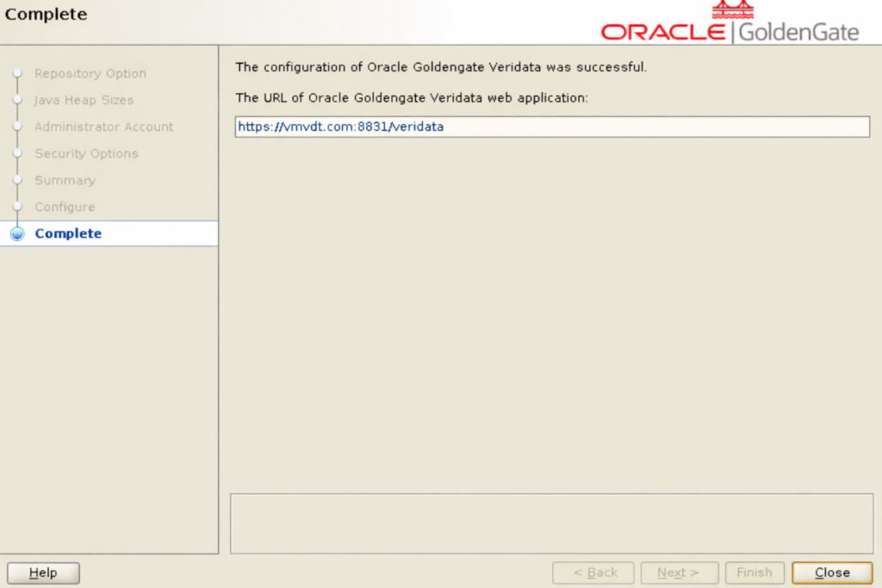Click the empty message pane at bottom

pyautogui.click(x=551, y=523)
